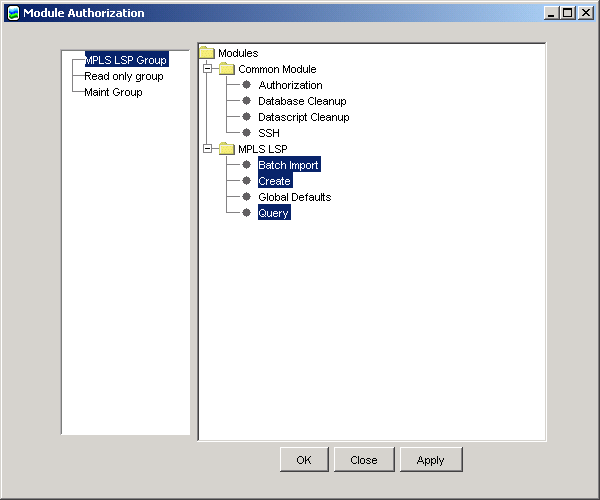This screenshot has width=600, height=500.
Task: Select the Maint Group entry
Action: coord(113,92)
